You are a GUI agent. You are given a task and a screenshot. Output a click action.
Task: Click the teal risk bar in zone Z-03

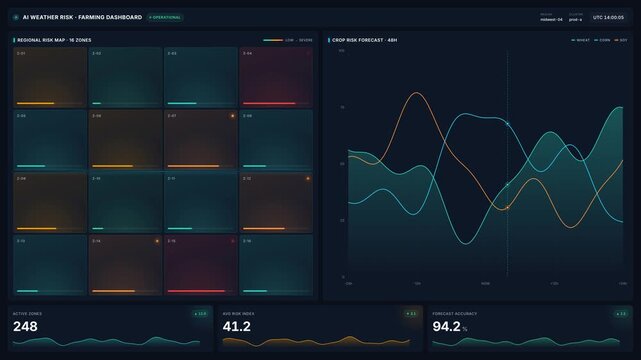tap(182, 103)
